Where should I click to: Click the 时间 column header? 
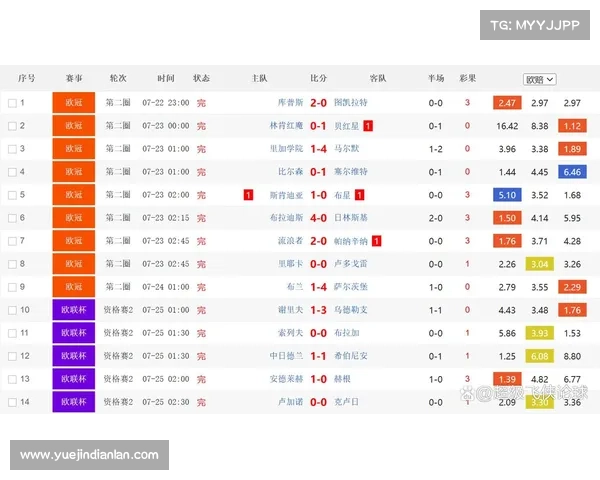coord(166,78)
